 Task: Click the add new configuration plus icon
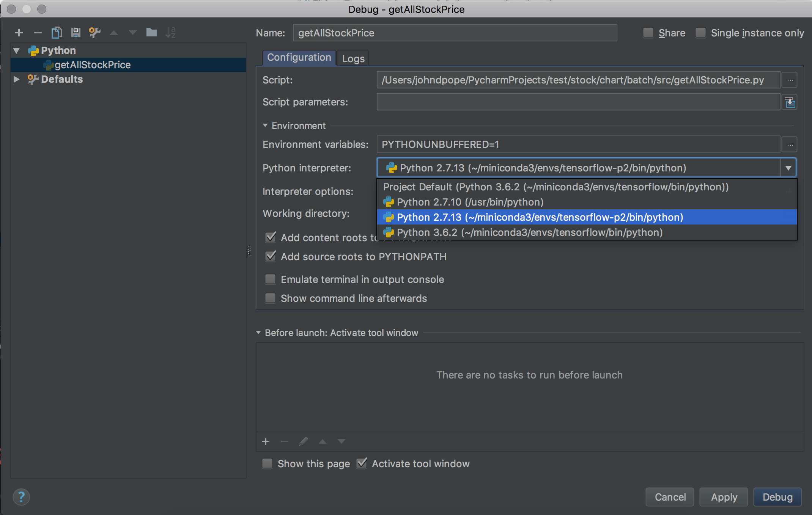(19, 33)
